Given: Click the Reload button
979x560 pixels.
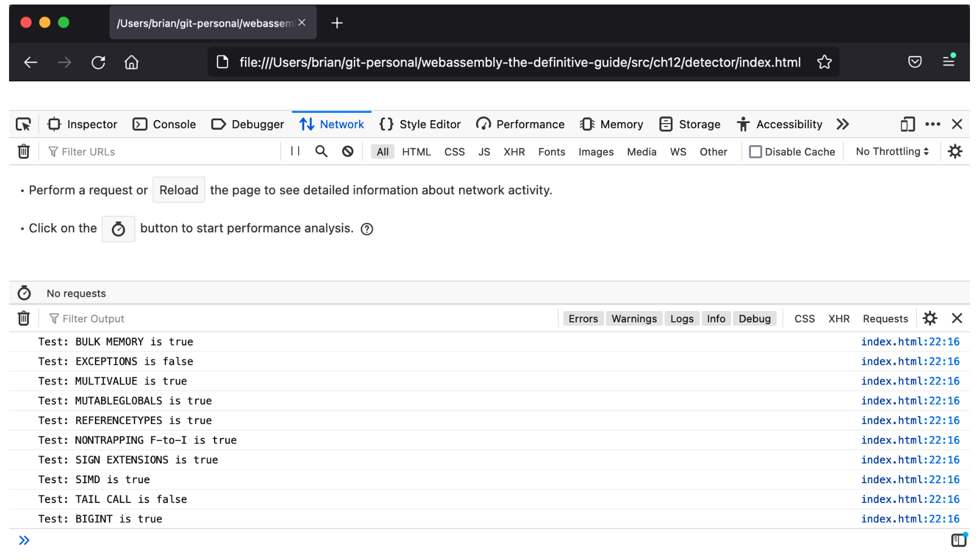Looking at the screenshot, I should pyautogui.click(x=179, y=190).
